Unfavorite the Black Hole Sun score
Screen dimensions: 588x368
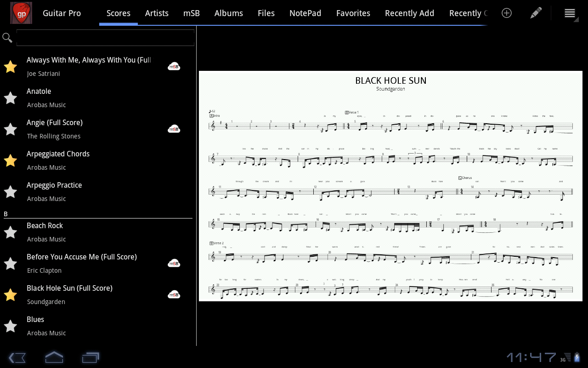(10, 295)
